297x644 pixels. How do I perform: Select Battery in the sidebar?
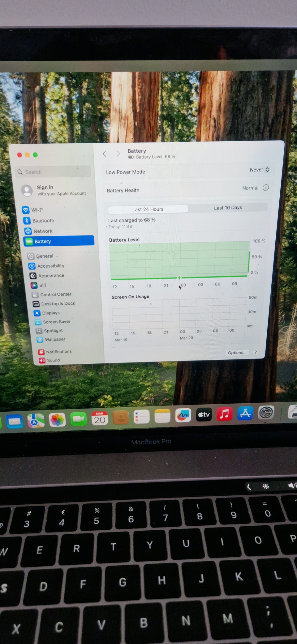pyautogui.click(x=59, y=241)
